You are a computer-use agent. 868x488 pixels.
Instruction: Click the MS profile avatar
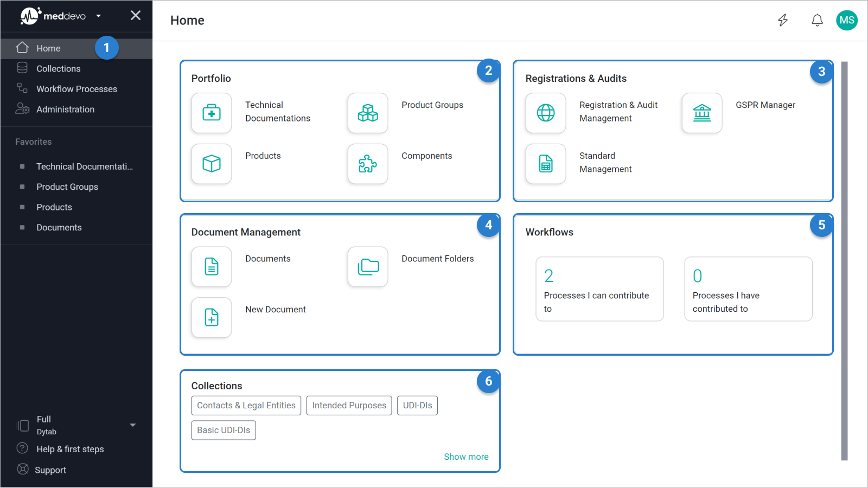[846, 20]
